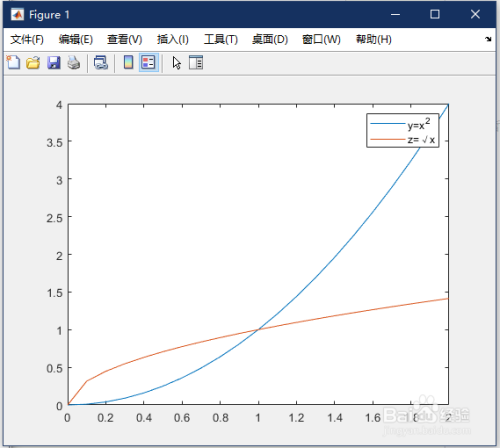Minimize the Figure 1 window
500x448 pixels.
(x=395, y=14)
